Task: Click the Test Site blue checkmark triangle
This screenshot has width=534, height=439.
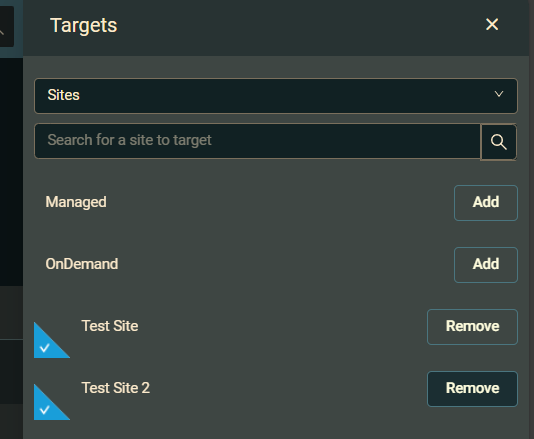Action: click(x=52, y=340)
